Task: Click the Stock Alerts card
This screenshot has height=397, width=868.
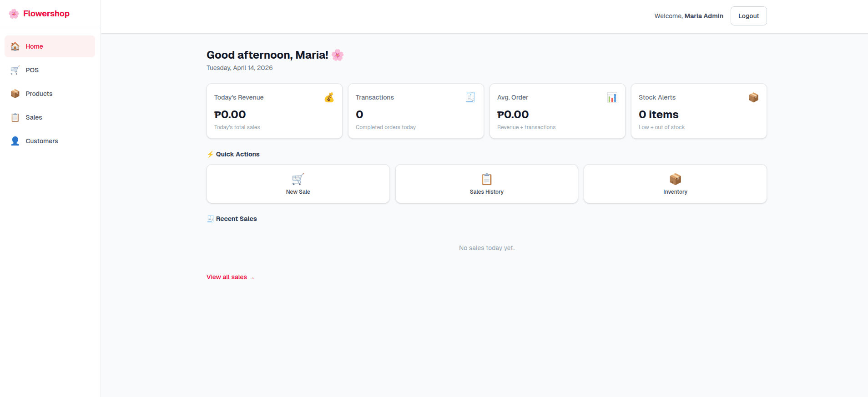Action: [x=699, y=111]
